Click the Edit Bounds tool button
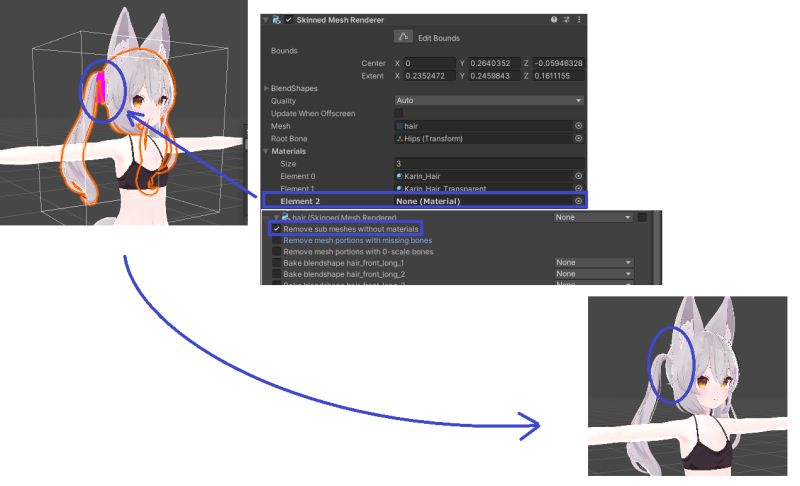This screenshot has width=800, height=486. [403, 37]
